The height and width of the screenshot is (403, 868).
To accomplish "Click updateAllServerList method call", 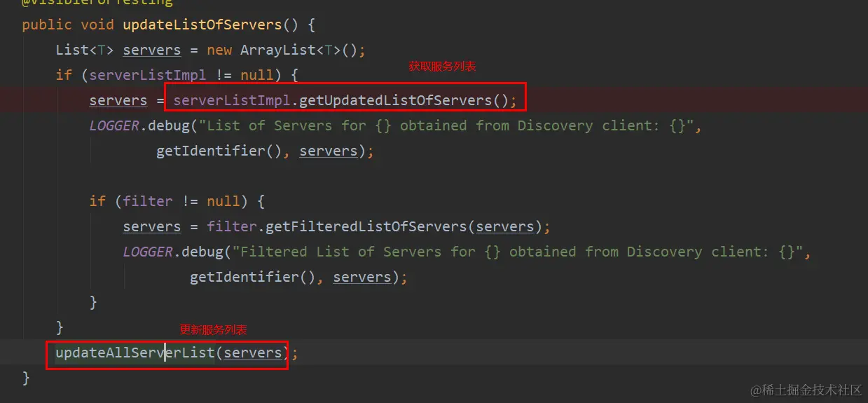I will (135, 353).
